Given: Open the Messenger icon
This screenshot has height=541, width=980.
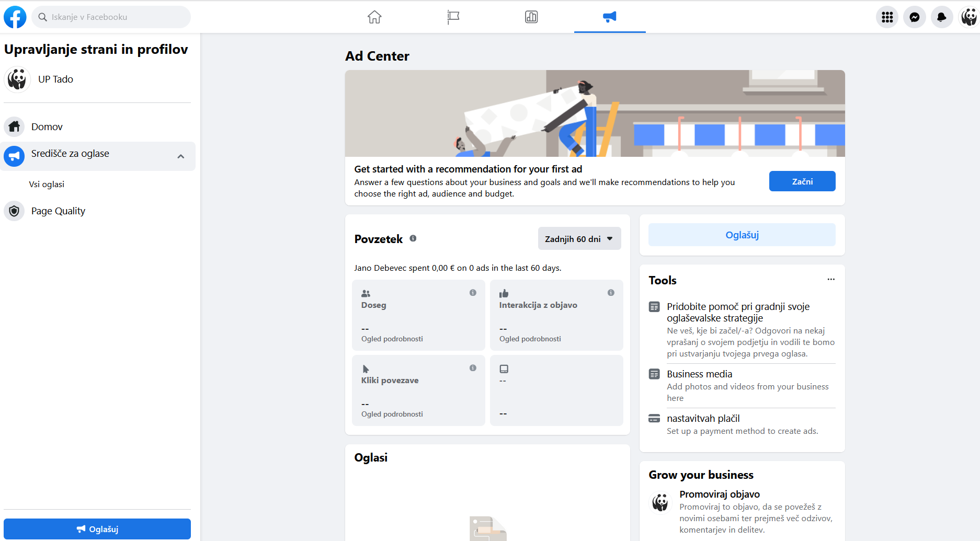Looking at the screenshot, I should (914, 17).
